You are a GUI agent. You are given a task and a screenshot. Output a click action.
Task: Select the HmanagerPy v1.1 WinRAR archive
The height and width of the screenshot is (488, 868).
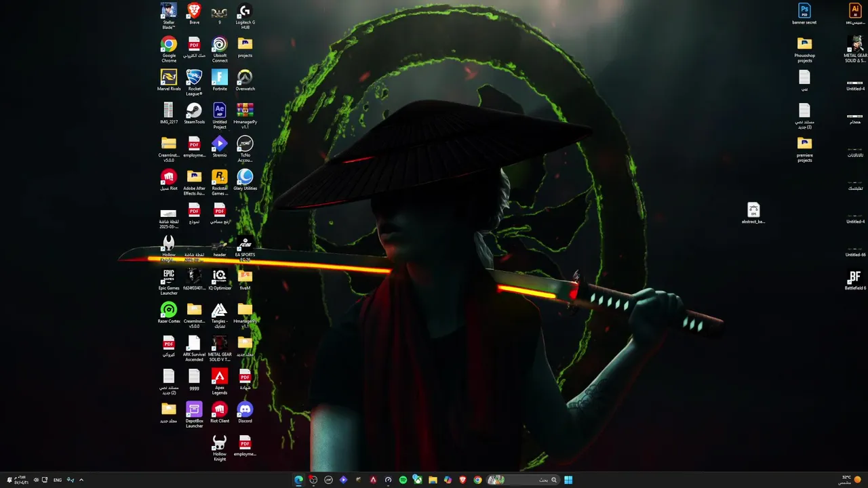coord(245,115)
